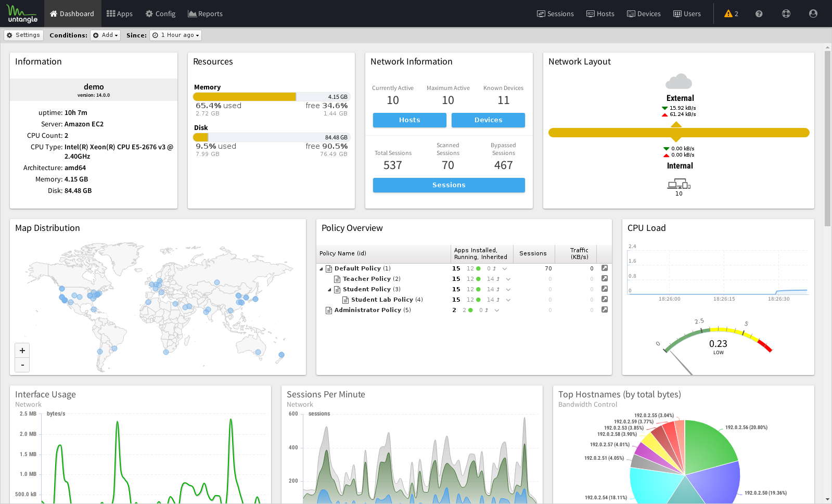The image size is (832, 504).
Task: Click the Administrator Policy document icon
Action: (x=329, y=311)
